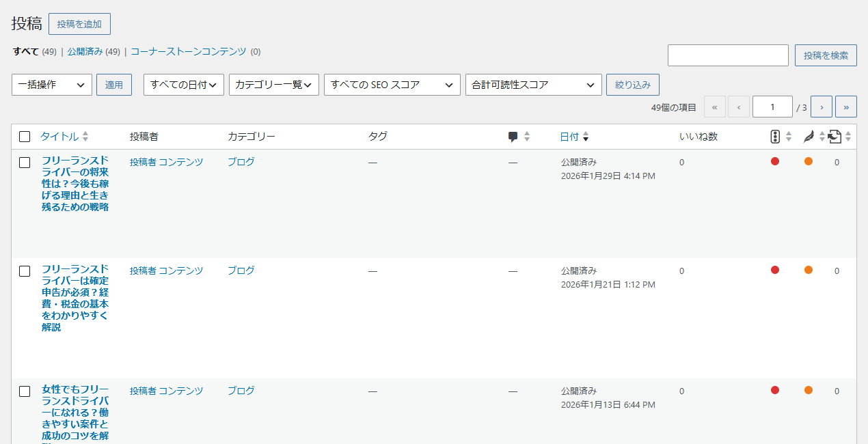Click the 投稿を追加 button
This screenshot has height=444, width=868.
tap(79, 24)
